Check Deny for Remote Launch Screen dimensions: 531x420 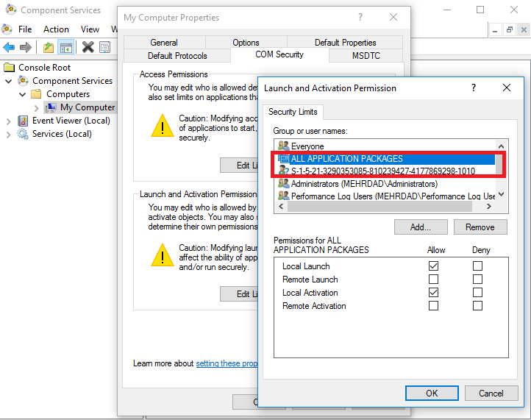[x=477, y=279]
